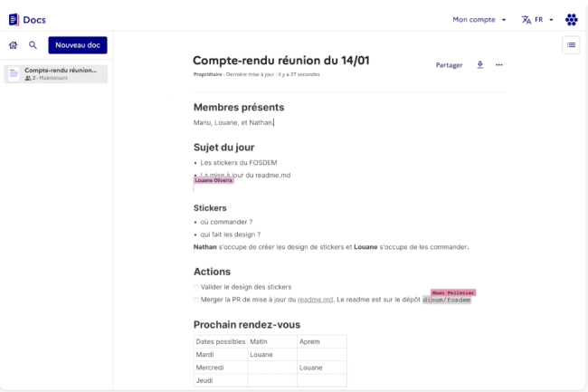Click the Docs logo icon

14,20
